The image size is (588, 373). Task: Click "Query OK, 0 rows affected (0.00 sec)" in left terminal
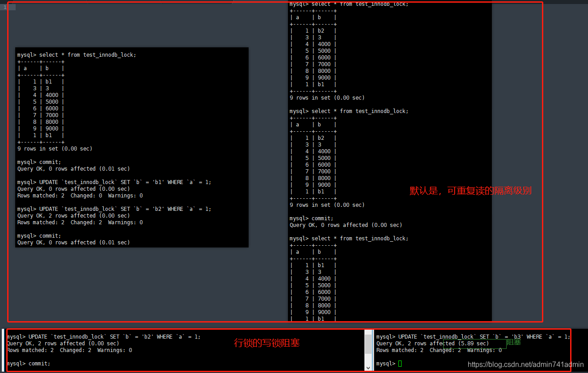click(74, 189)
